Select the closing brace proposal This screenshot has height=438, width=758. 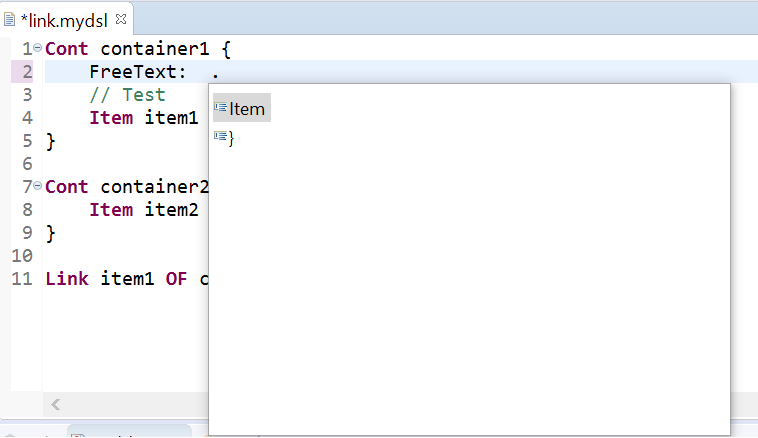225,138
